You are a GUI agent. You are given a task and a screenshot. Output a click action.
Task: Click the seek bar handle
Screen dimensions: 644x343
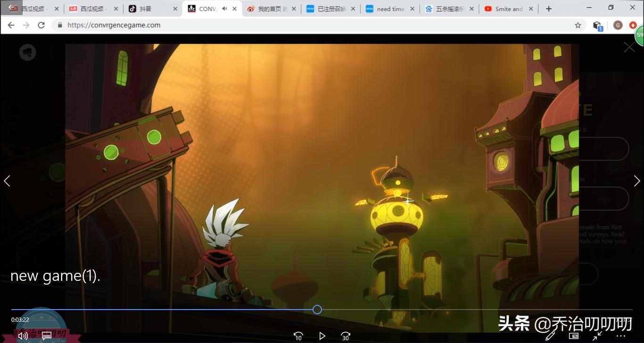[x=317, y=310]
